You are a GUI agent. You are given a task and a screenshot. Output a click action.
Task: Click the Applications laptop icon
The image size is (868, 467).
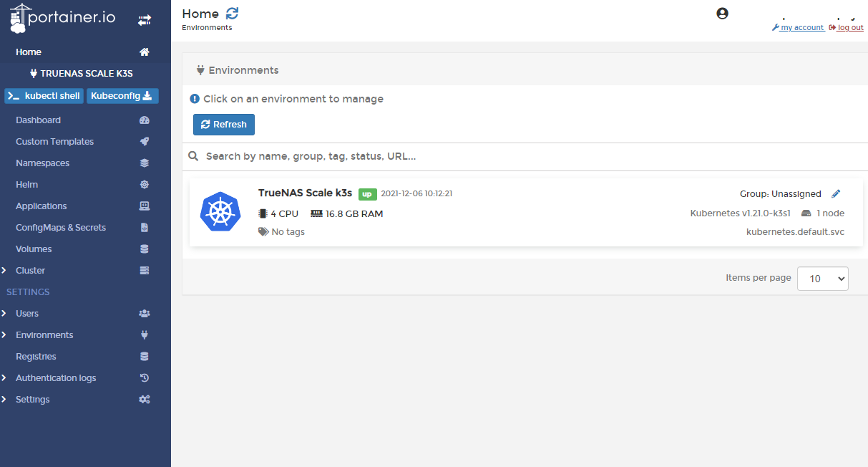(145, 206)
